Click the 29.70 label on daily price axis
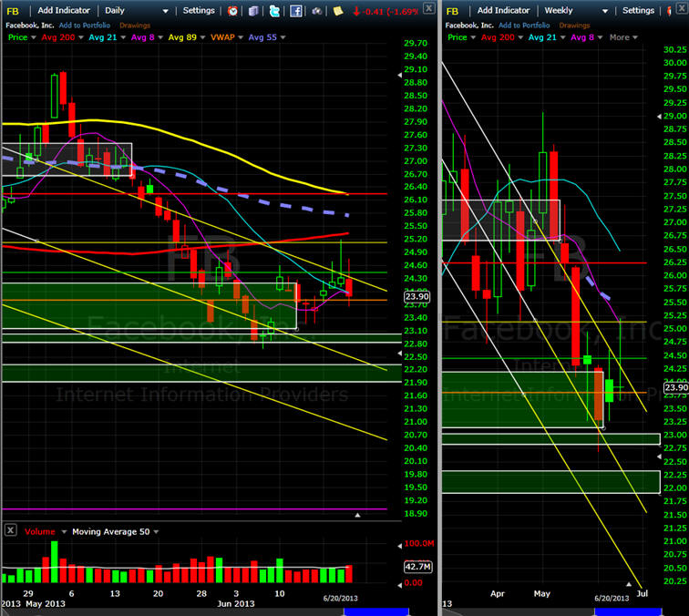The height and width of the screenshot is (616, 689). click(416, 43)
